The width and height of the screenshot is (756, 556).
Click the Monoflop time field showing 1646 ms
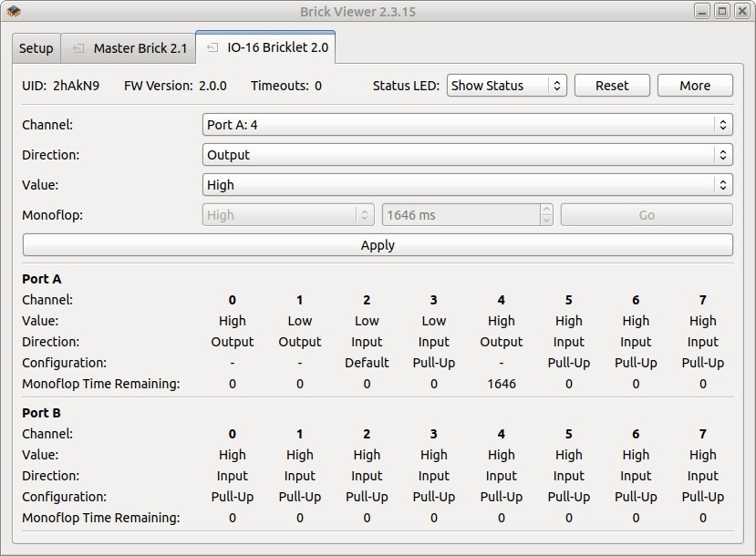tap(461, 215)
